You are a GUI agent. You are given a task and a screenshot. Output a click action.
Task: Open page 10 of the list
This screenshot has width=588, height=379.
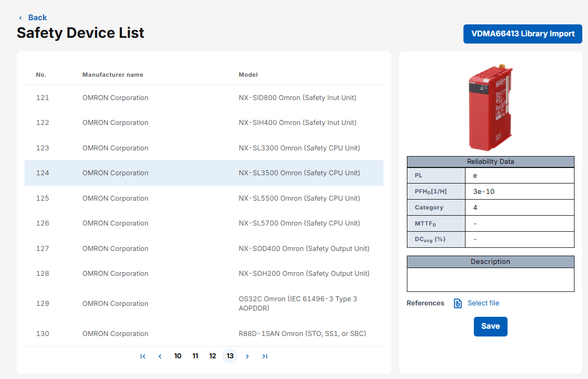[x=178, y=356]
